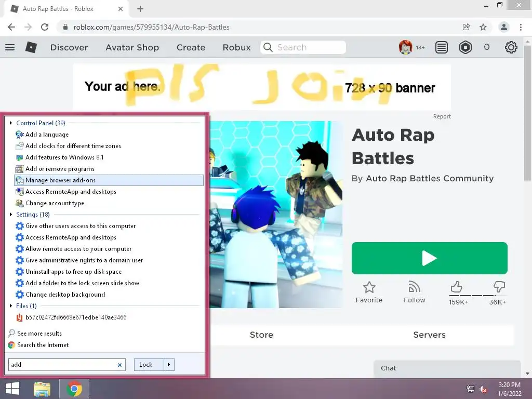Open Add clocks for different time zones
This screenshot has width=532, height=399.
[73, 146]
